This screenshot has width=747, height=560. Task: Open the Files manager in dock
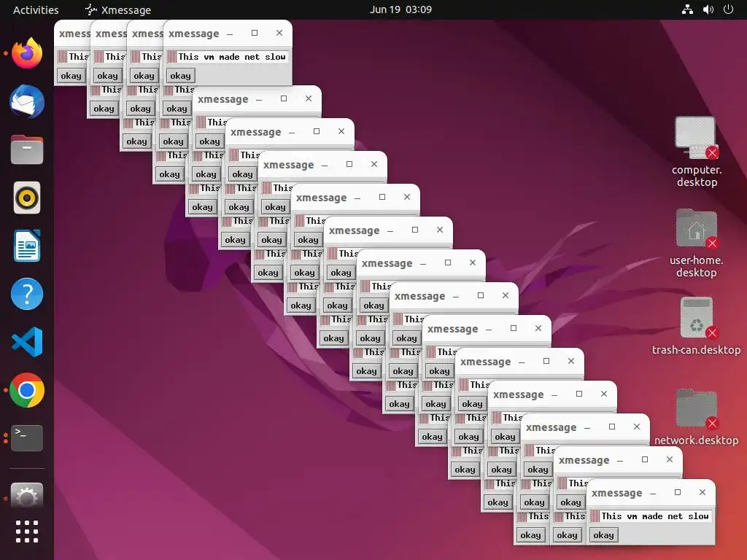point(27,149)
